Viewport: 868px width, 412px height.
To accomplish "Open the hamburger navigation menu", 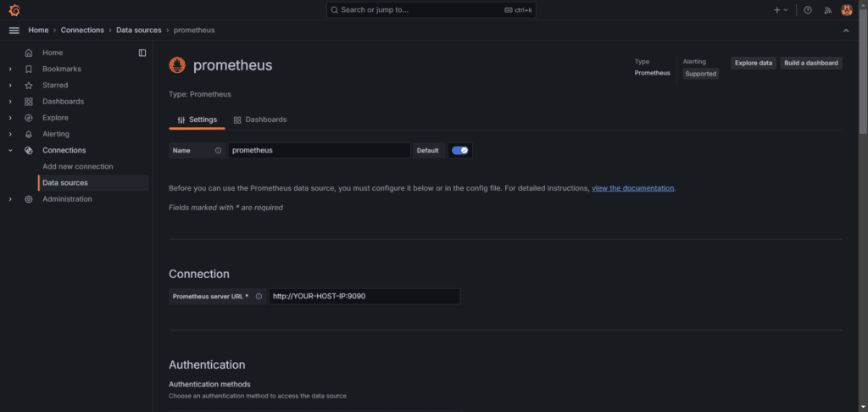I will [14, 31].
